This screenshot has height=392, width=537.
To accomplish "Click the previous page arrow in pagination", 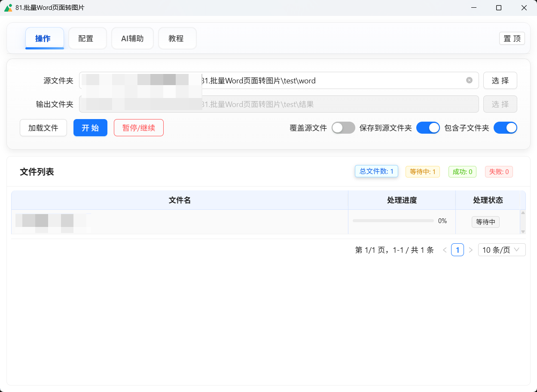I will [445, 250].
